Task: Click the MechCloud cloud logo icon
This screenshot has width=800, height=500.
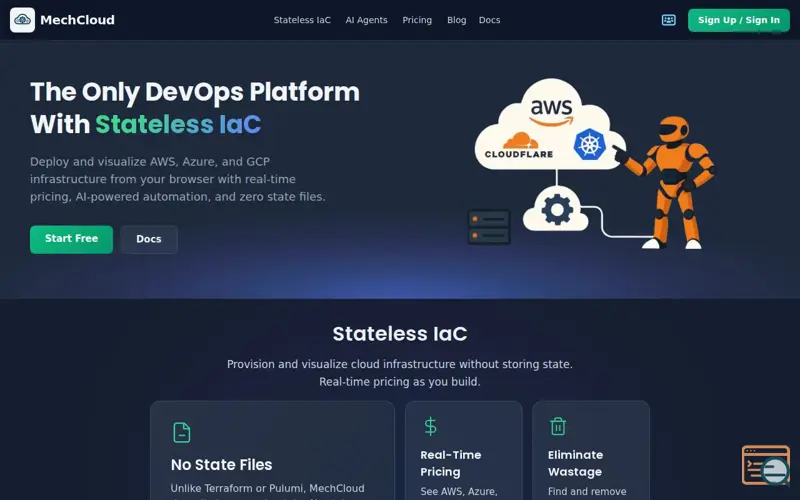Action: 22,20
